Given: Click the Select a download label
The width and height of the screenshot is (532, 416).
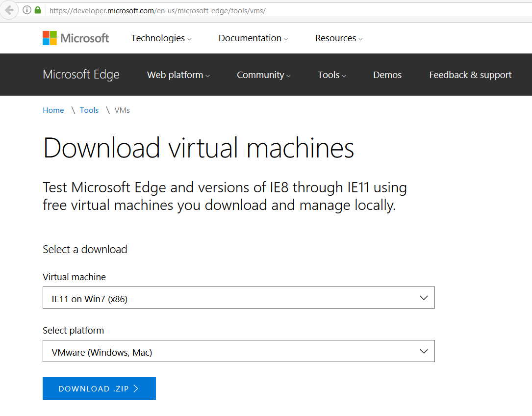Looking at the screenshot, I should pyautogui.click(x=85, y=249).
